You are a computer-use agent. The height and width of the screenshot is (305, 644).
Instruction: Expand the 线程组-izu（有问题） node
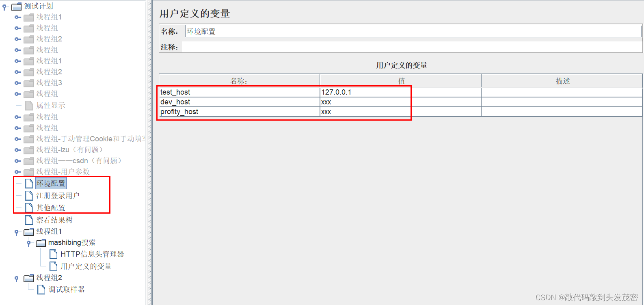point(17,150)
